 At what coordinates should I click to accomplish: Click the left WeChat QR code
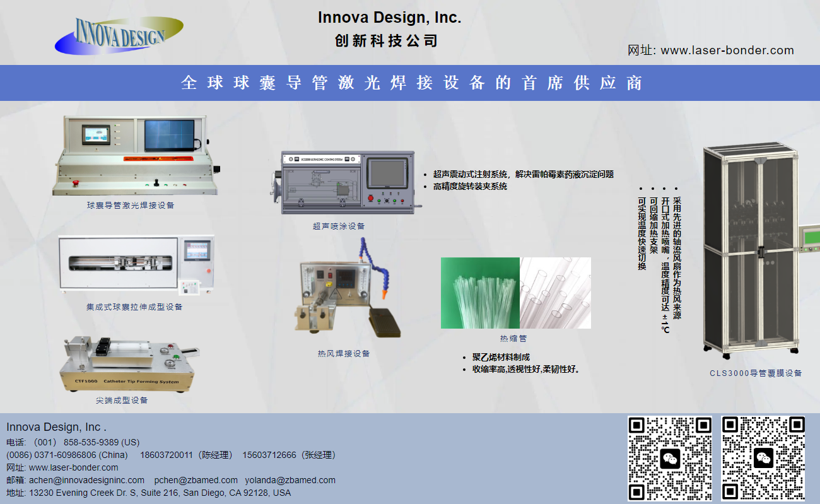670,459
